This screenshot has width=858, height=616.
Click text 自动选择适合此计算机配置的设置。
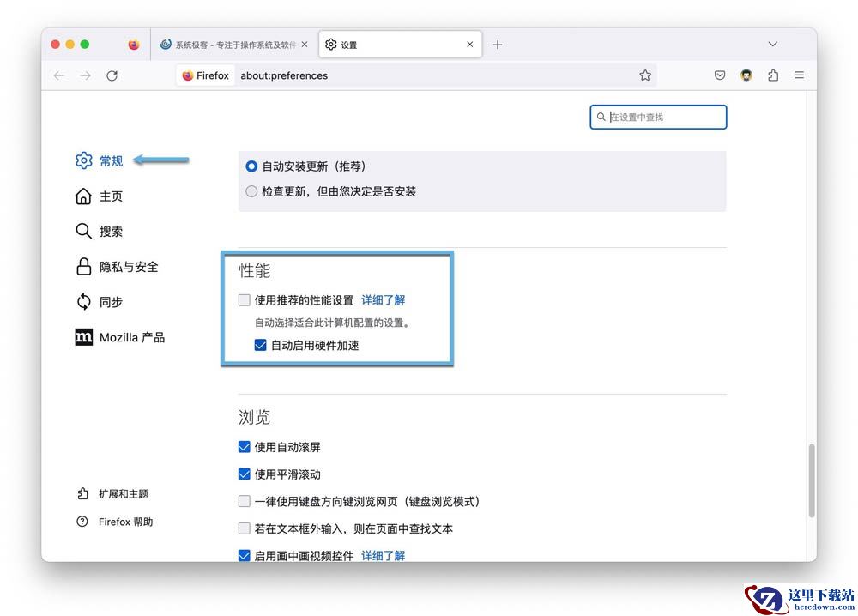point(332,323)
